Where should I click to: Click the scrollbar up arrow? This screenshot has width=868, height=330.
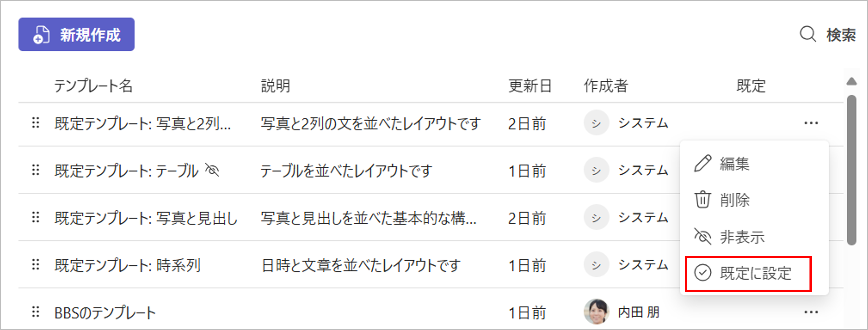[x=851, y=82]
